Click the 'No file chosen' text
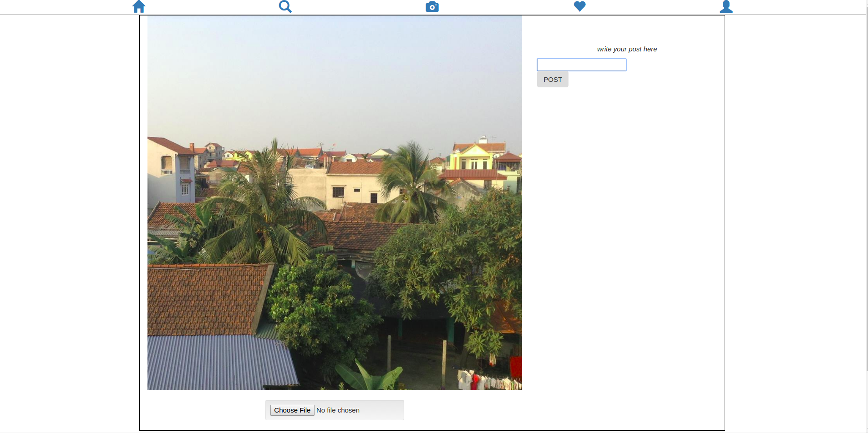The width and height of the screenshot is (868, 433). click(338, 410)
